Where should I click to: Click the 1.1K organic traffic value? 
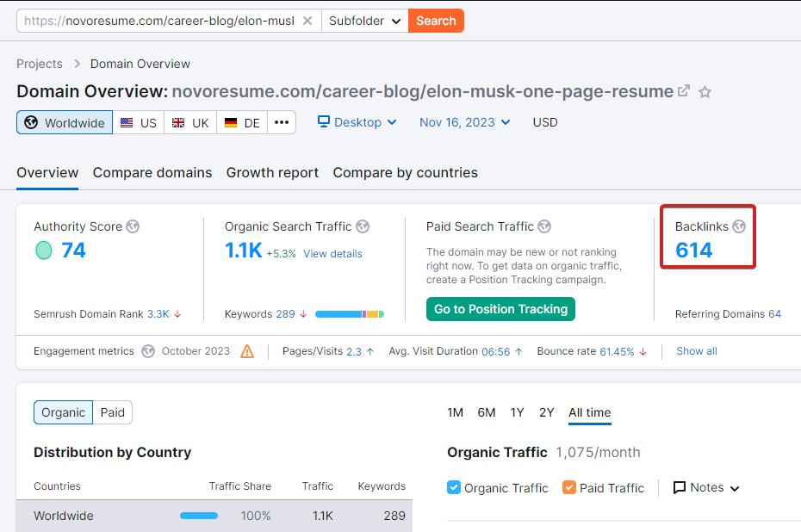pos(244,251)
